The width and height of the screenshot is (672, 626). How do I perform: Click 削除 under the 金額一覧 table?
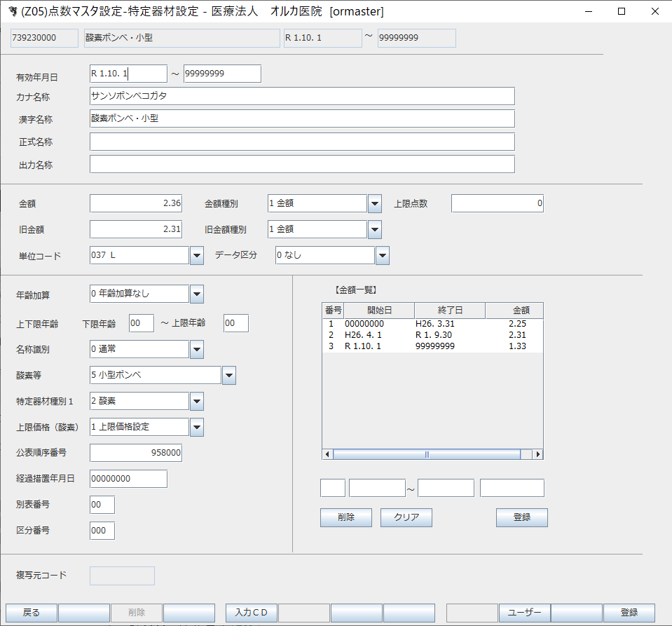pos(346,517)
